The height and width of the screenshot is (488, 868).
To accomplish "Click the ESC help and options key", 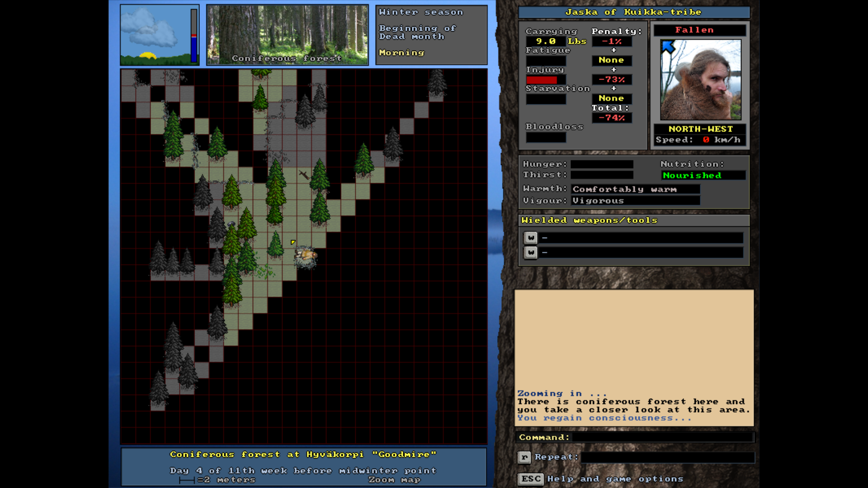I will 531,479.
